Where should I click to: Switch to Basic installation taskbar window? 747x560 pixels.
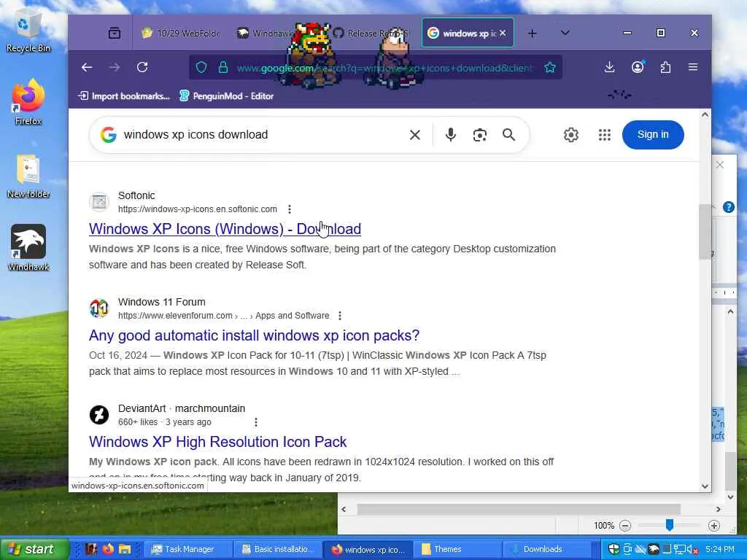click(x=278, y=549)
